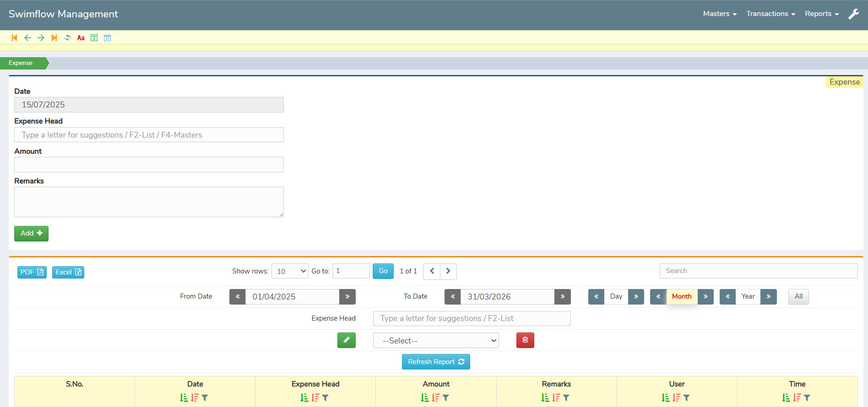The height and width of the screenshot is (407, 868).
Task: Open the wrench settings icon
Action: pyautogui.click(x=853, y=14)
